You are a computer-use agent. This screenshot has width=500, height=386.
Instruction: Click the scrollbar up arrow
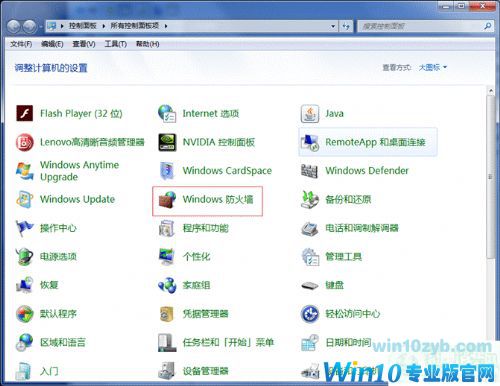tap(491, 90)
